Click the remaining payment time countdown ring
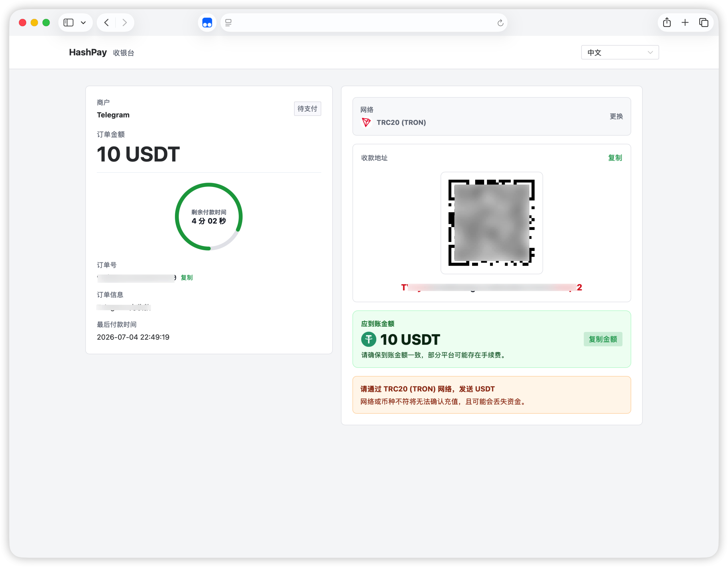The height and width of the screenshot is (567, 728). (209, 216)
